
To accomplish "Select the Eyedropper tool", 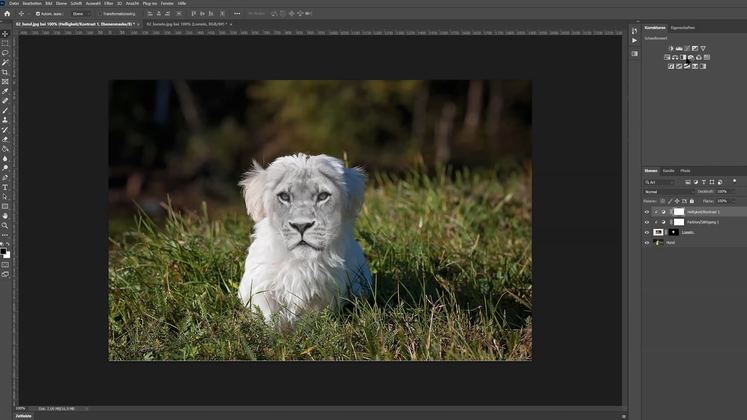I will point(5,91).
